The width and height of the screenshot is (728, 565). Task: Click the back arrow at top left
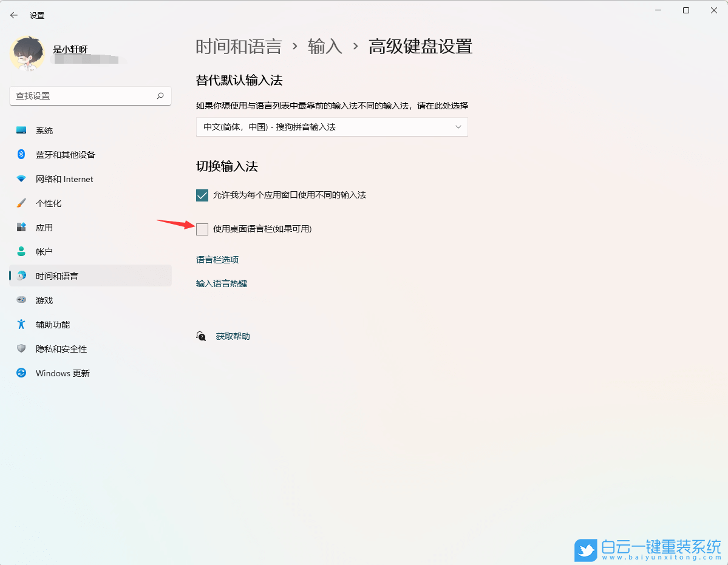coord(13,15)
